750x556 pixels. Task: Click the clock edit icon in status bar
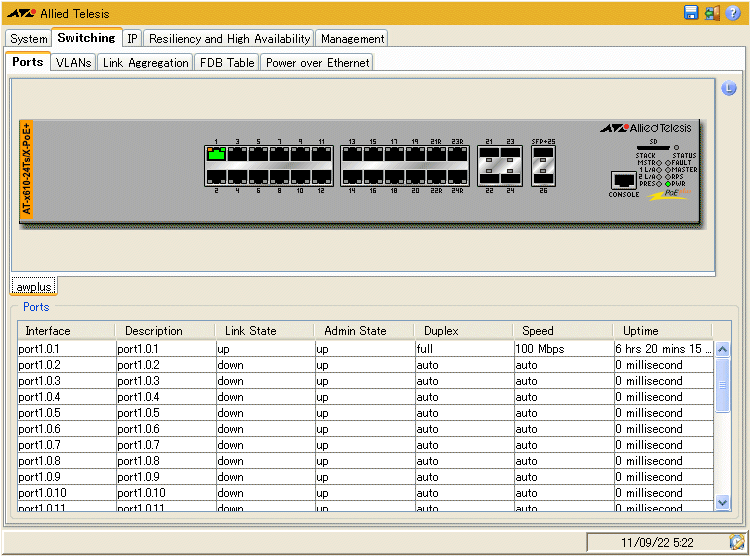click(x=737, y=542)
